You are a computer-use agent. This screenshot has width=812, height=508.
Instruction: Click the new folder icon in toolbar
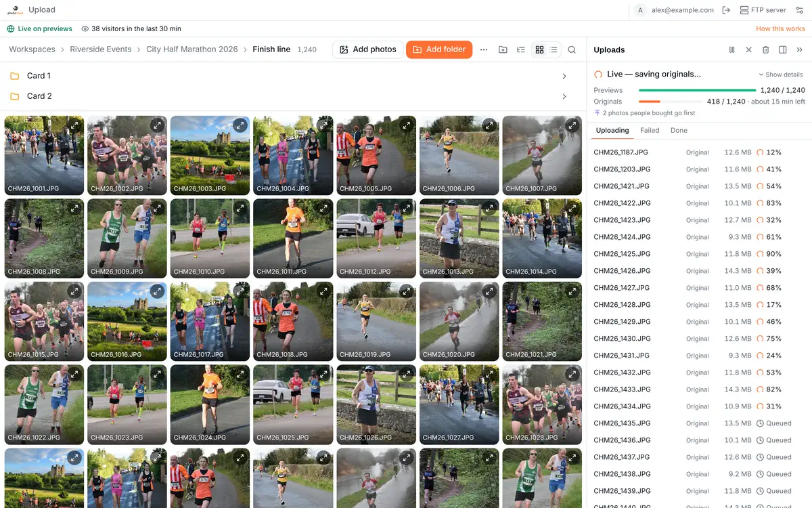click(x=503, y=49)
